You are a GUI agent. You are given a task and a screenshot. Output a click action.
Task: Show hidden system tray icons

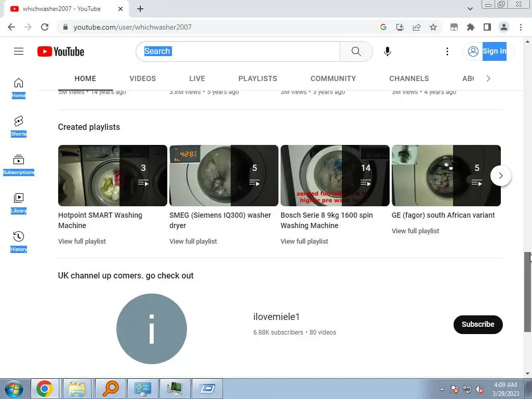coord(442,389)
